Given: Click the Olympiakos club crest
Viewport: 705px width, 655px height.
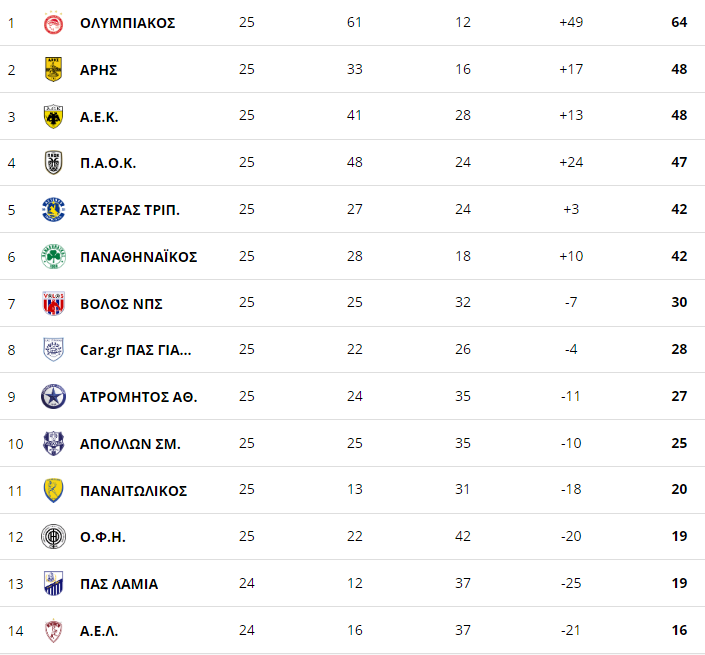Looking at the screenshot, I should (54, 22).
